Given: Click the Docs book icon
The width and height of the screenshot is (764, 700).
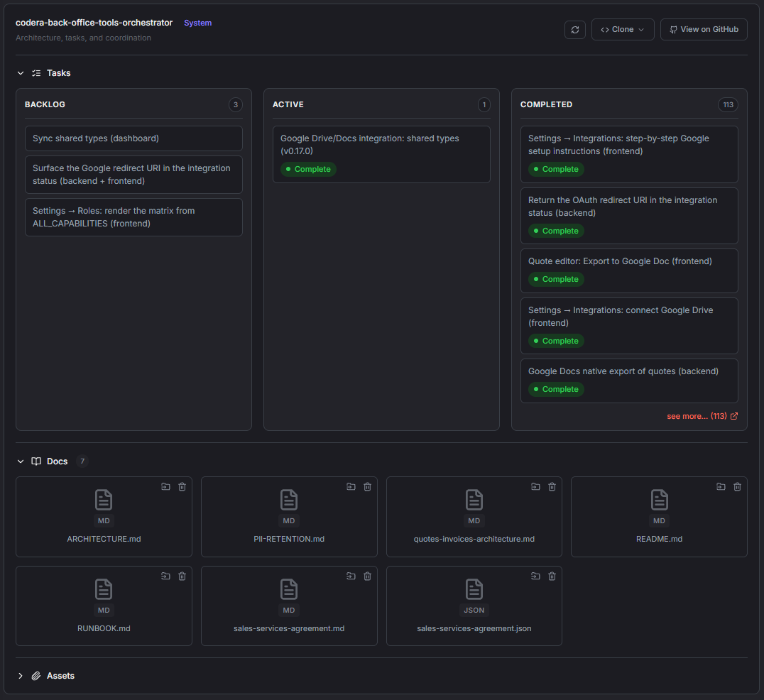Looking at the screenshot, I should coord(36,461).
